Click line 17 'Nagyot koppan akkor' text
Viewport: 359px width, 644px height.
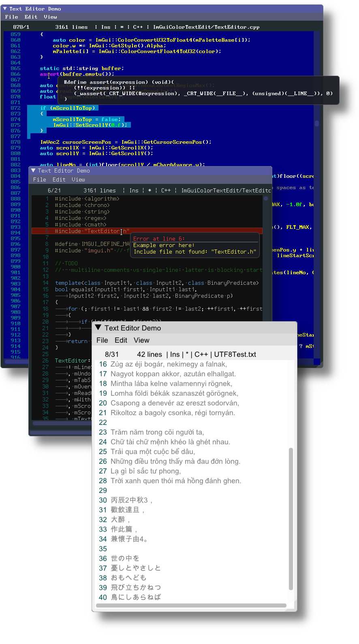tap(173, 374)
